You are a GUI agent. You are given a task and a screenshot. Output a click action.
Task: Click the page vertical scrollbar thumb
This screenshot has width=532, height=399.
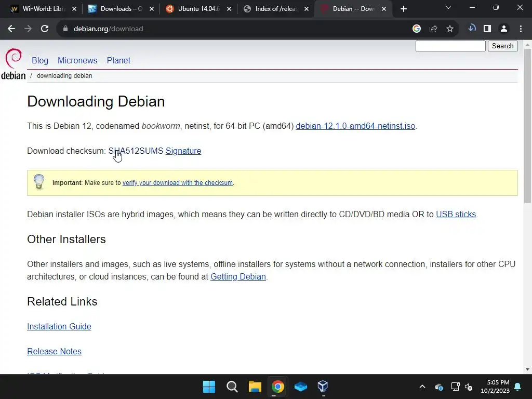tap(528, 126)
